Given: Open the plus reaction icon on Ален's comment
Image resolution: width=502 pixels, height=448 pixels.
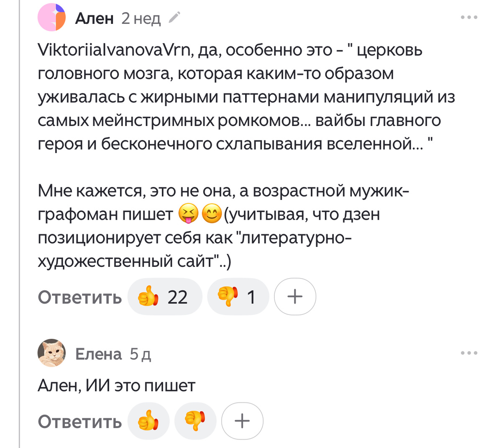Looking at the screenshot, I should (295, 297).
